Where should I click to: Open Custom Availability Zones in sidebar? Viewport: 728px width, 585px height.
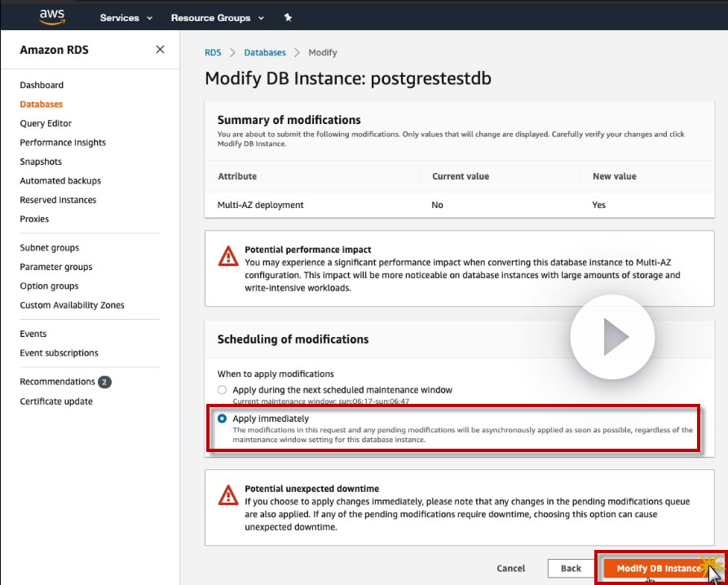(x=72, y=305)
